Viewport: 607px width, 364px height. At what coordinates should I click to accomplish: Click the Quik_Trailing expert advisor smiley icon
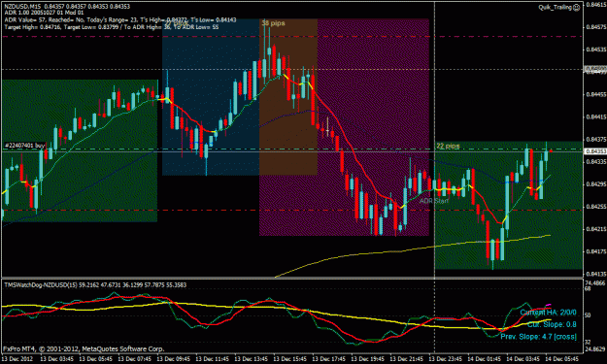pos(577,7)
